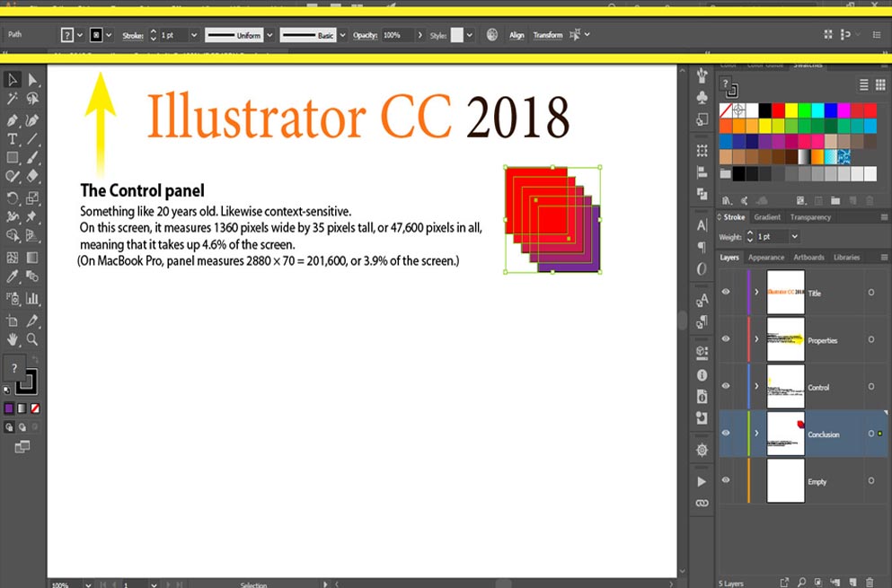892x588 pixels.
Task: Select the Rotate tool
Action: [x=13, y=197]
